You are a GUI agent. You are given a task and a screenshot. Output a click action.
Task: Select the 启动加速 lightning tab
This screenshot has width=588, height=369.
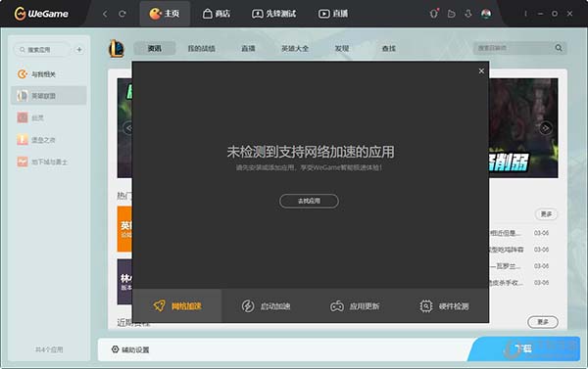click(266, 306)
